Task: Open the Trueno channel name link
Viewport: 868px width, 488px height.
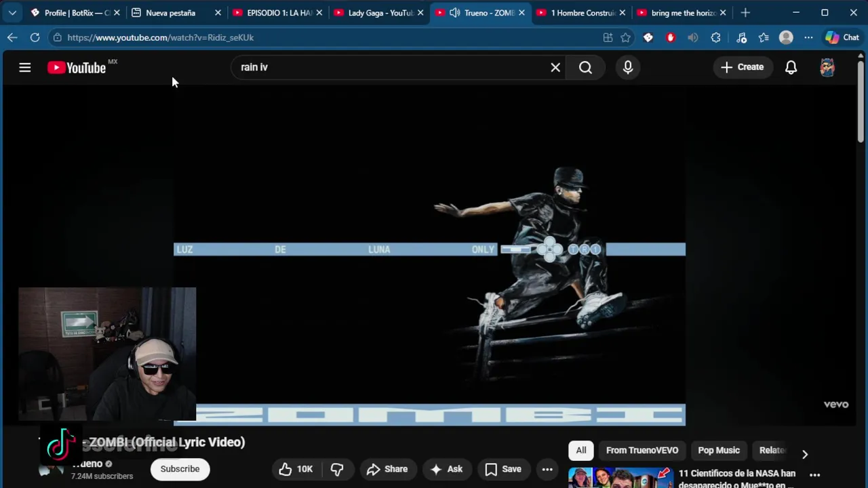Action: click(87, 464)
